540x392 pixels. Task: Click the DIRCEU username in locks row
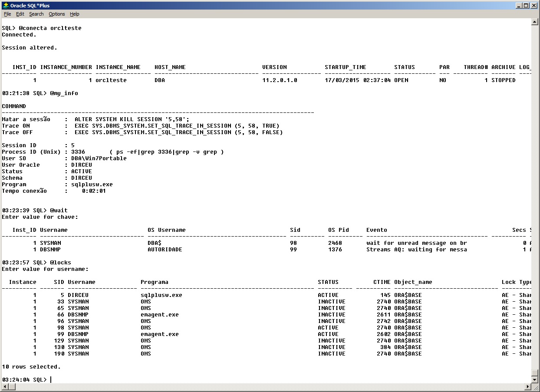[78, 295]
